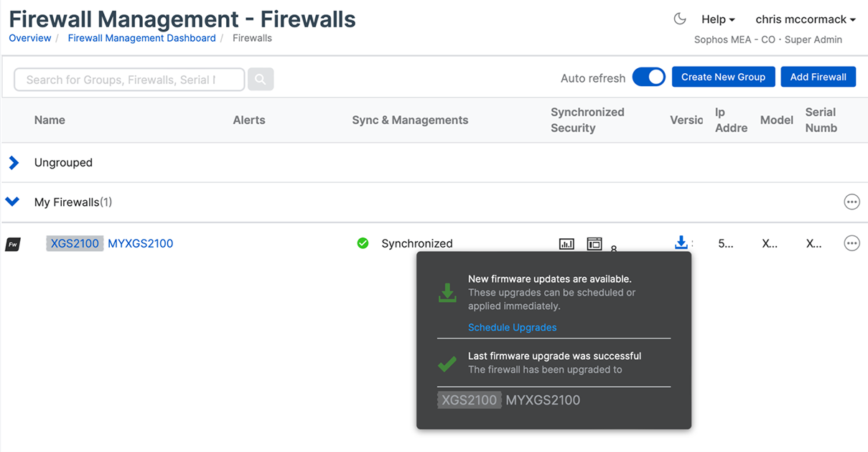Collapse the My Firewalls group
This screenshot has width=868, height=452.
pyautogui.click(x=12, y=202)
